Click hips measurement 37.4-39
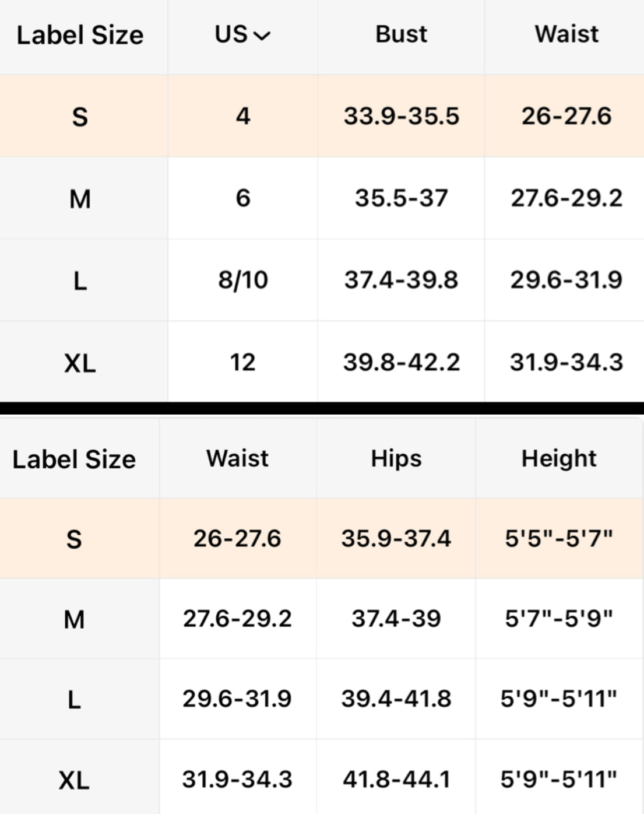Viewport: 644px width, 814px height. point(396,619)
